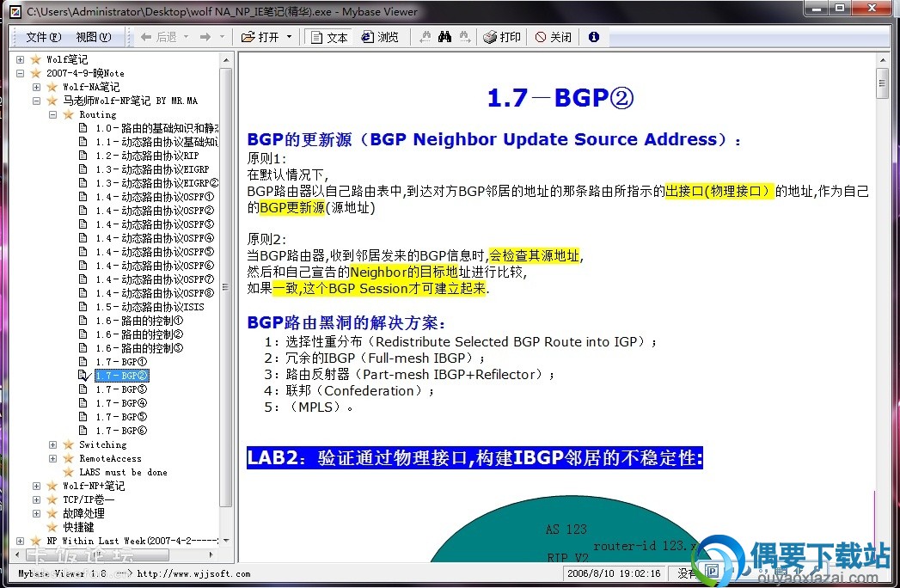Collapse the 马老师Wolf-NP笔记 node
This screenshot has width=900, height=588.
[x=37, y=101]
